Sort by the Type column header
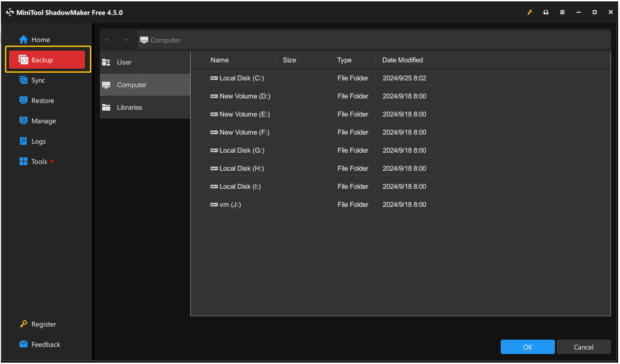 [344, 60]
